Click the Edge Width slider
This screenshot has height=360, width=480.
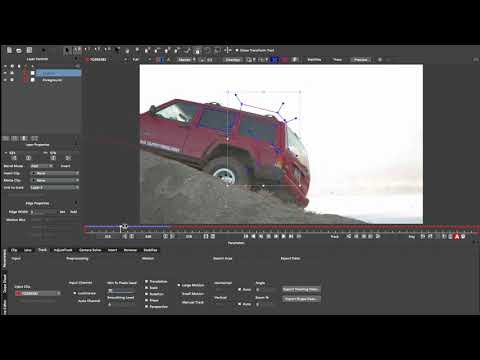[x=45, y=212]
